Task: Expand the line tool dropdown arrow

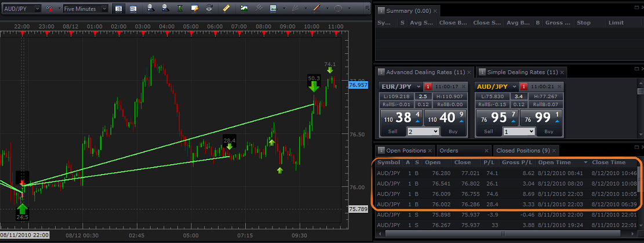Action: (x=328, y=8)
